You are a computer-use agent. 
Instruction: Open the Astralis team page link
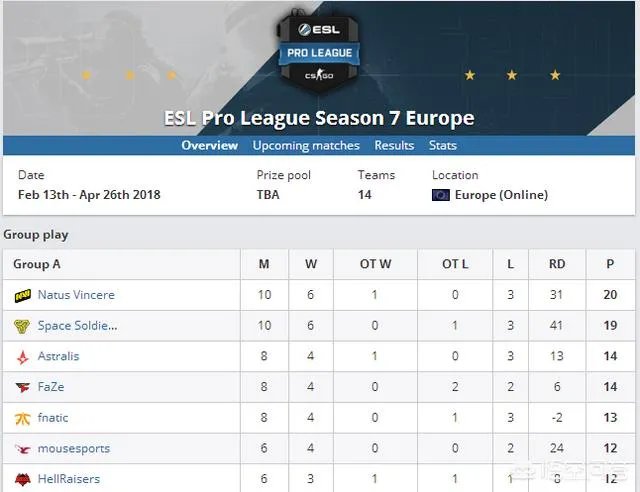click(x=58, y=357)
